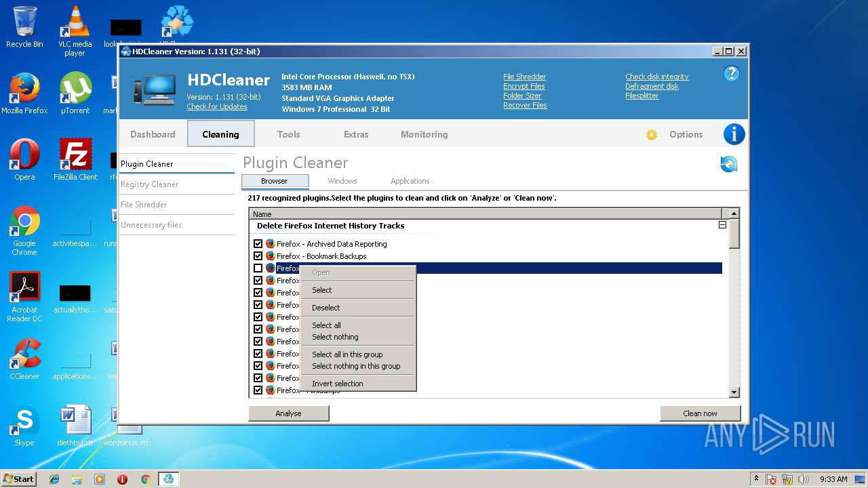The image size is (868, 488).
Task: Click Opera icon in taskbar
Action: [123, 479]
